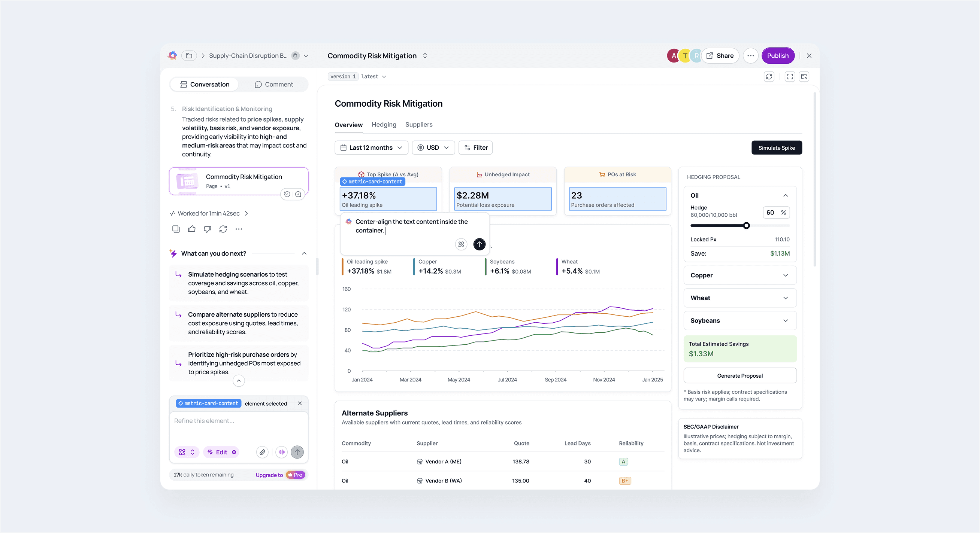Select Simulate hedging scenarios suggestion

click(239, 283)
